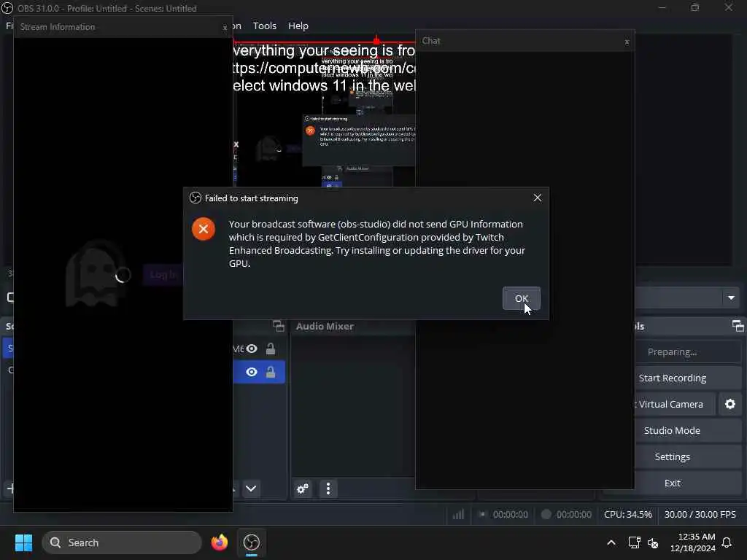This screenshot has width=747, height=560.
Task: Click the network display tray icon
Action: pos(634,542)
